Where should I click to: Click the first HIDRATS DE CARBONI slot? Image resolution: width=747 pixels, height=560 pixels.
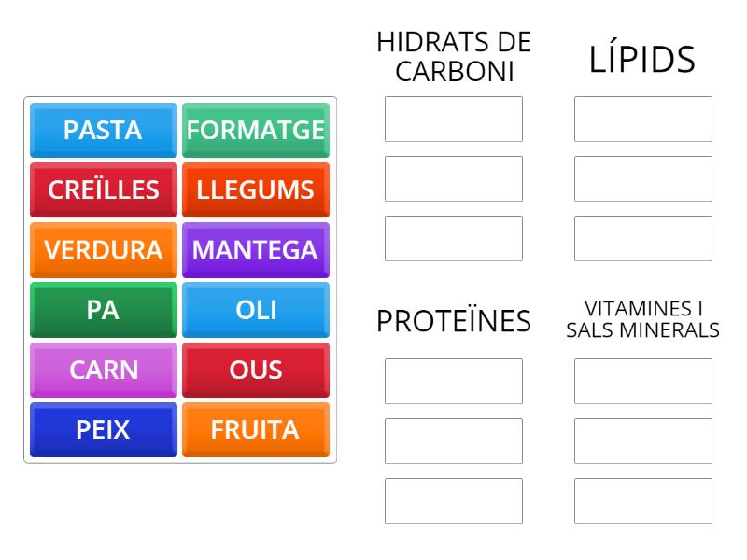click(454, 119)
